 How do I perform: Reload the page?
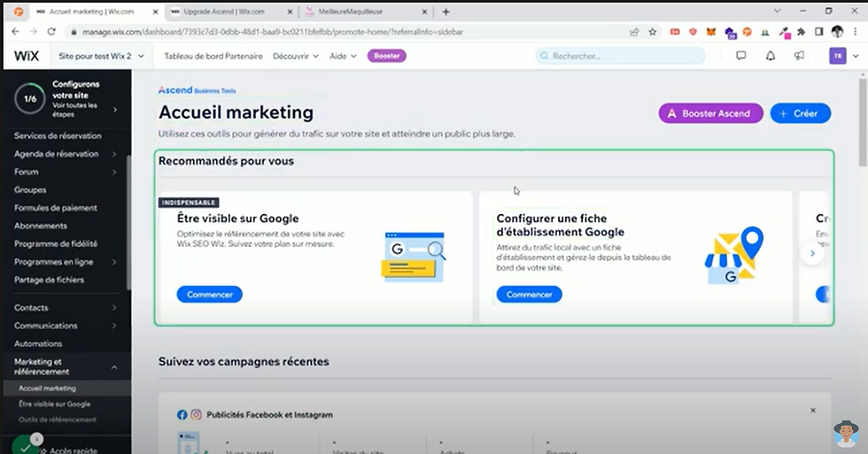pyautogui.click(x=51, y=32)
